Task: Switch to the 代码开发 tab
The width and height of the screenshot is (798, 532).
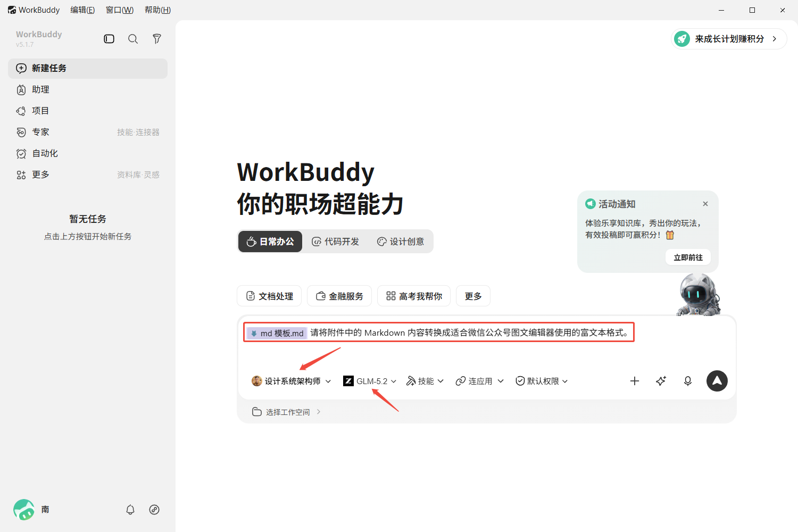Action: [335, 242]
